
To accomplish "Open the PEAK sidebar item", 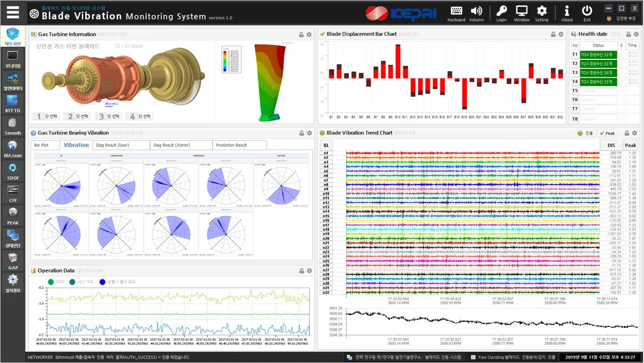I will pos(13,216).
